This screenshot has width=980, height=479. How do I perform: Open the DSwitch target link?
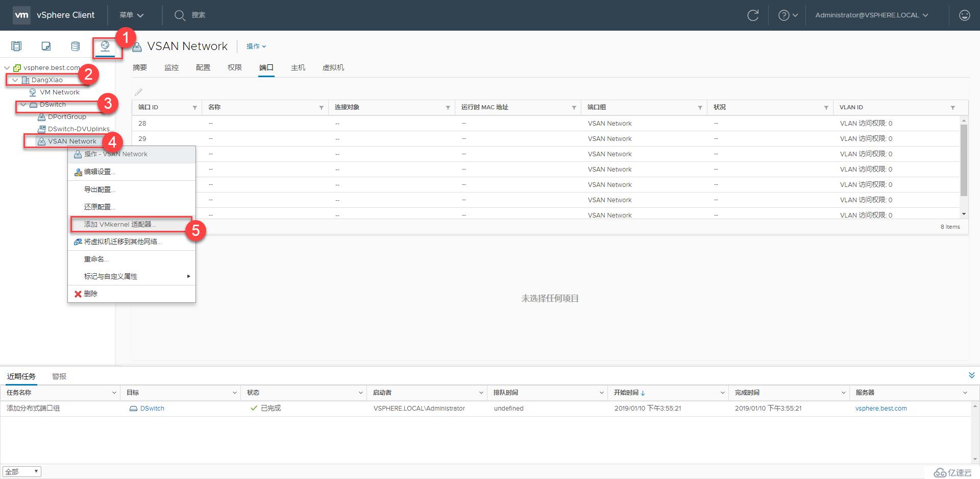pyautogui.click(x=152, y=409)
